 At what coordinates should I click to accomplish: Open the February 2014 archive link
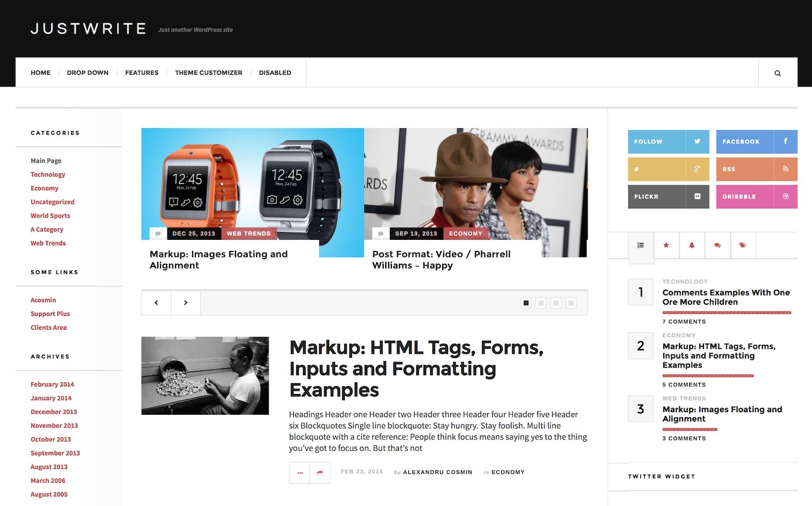(52, 384)
